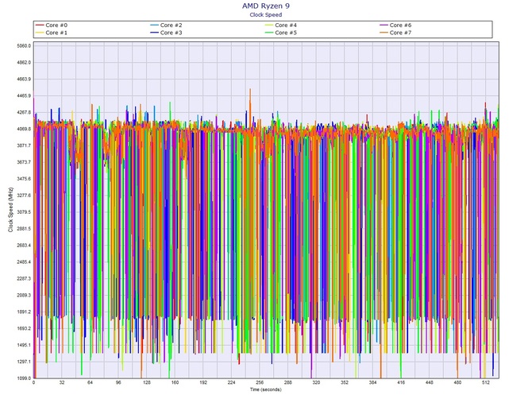Click the Core #1 legend entry
Image resolution: width=532 pixels, height=399 pixels.
[52, 33]
